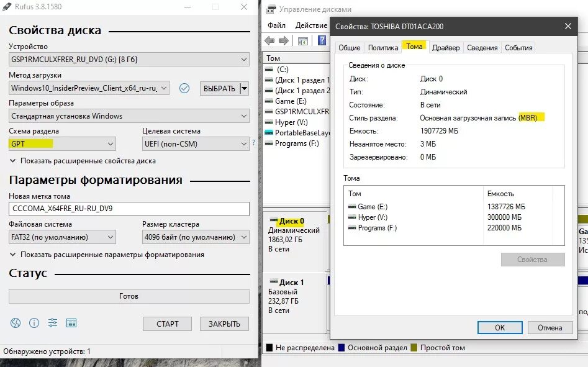Click the Емкость column header
This screenshot has height=367, width=588.
(518, 194)
